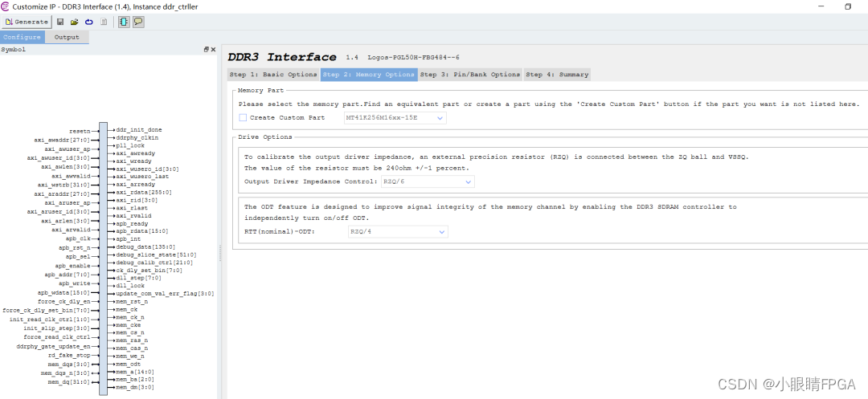The width and height of the screenshot is (868, 399).
Task: Click the dll_lock output label
Action: (130, 286)
